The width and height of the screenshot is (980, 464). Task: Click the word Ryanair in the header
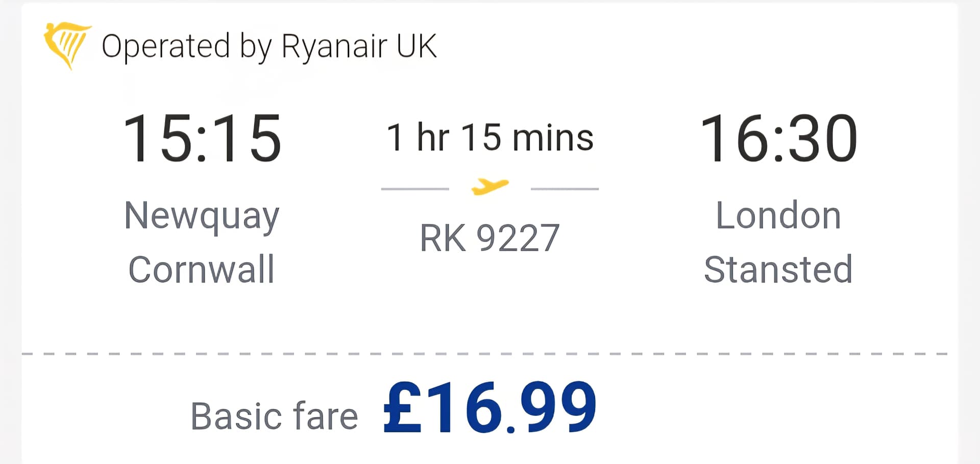[x=334, y=46]
